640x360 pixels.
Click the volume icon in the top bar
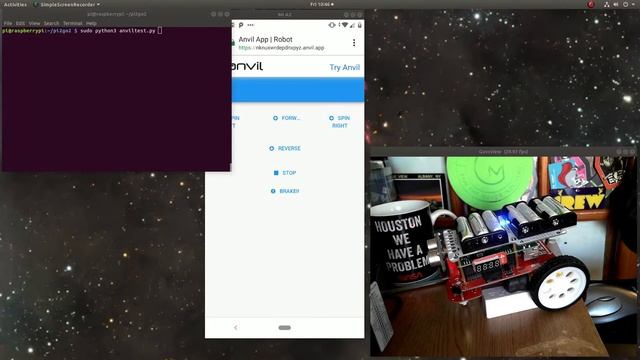[x=616, y=4]
